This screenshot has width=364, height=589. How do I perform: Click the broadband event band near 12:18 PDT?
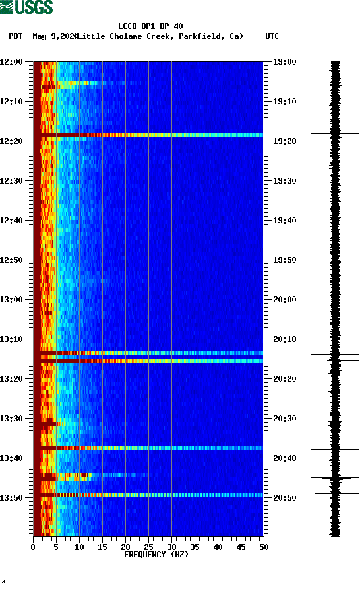(148, 135)
